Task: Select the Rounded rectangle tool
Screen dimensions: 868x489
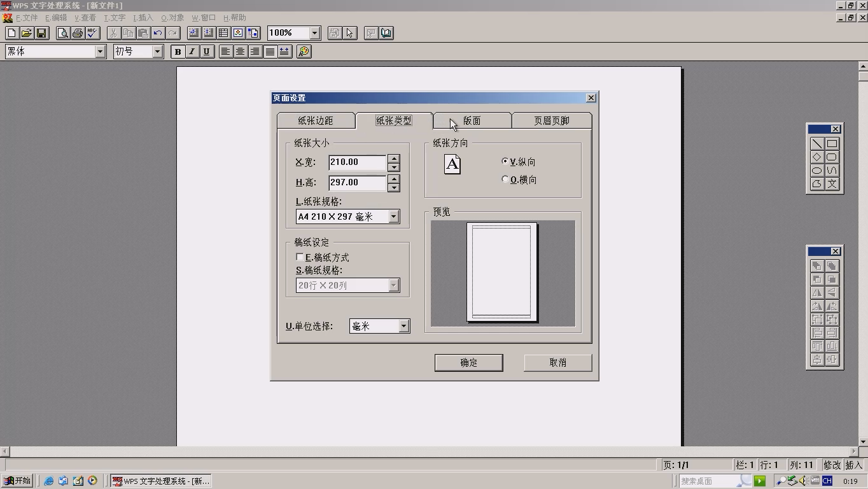Action: [832, 157]
